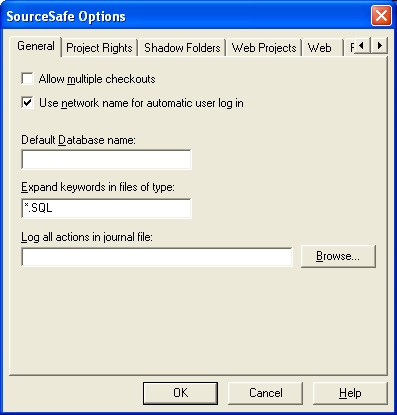Close the SourceSafe Options dialog with X

coord(381,16)
